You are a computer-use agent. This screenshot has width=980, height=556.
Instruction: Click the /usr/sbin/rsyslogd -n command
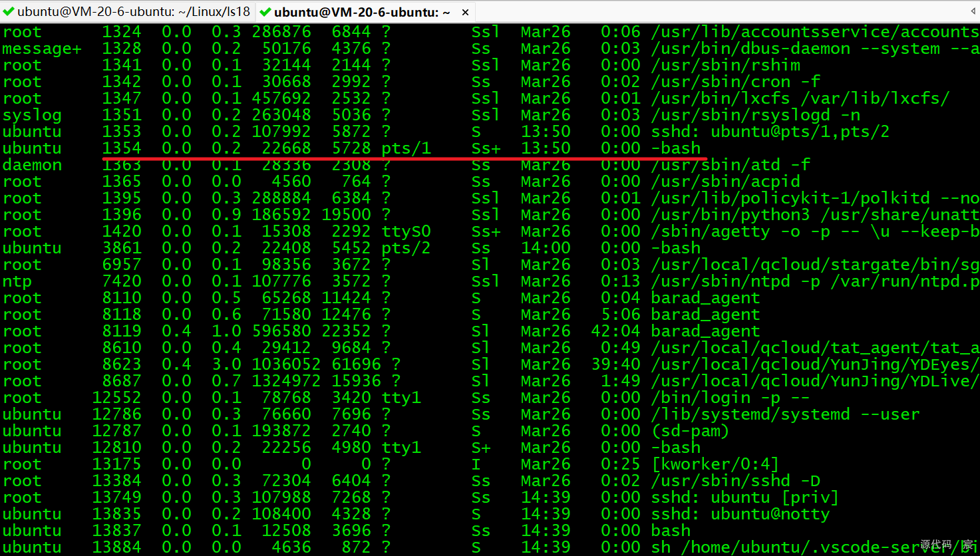[x=756, y=115]
